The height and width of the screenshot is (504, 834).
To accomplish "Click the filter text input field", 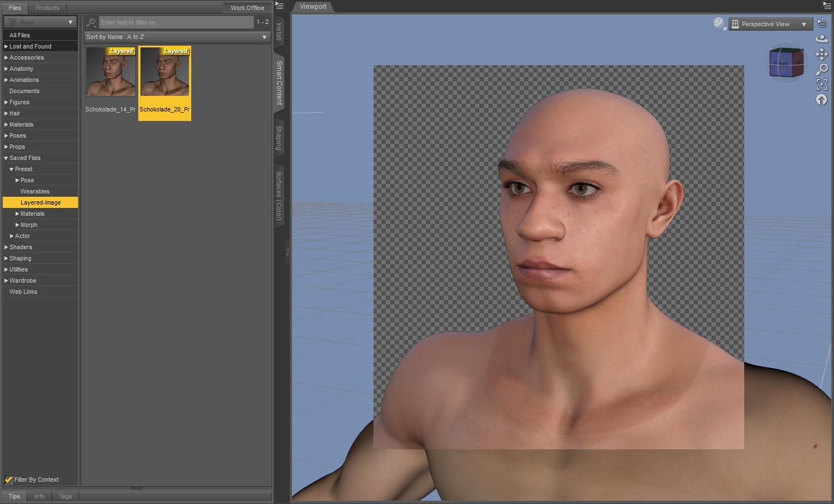I will point(176,22).
